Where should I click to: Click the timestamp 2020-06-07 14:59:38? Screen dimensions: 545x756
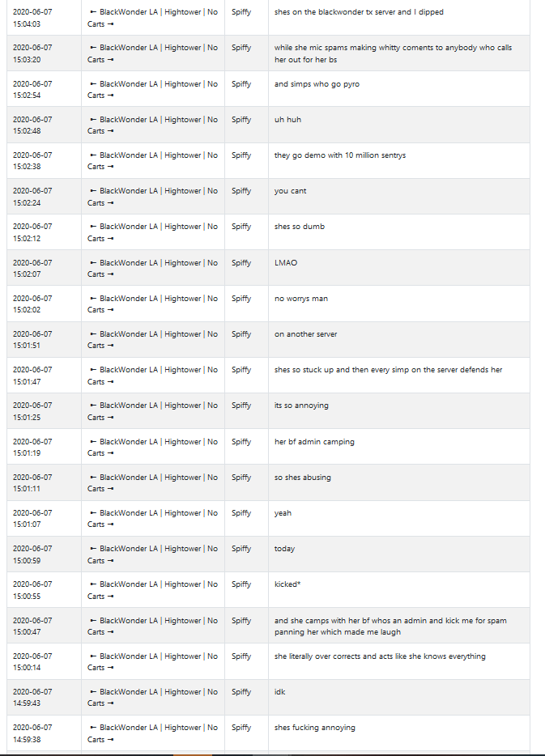click(x=32, y=733)
